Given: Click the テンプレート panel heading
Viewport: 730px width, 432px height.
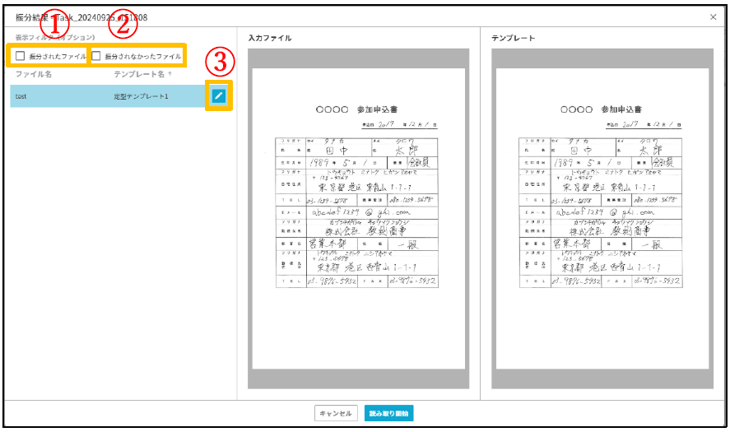Looking at the screenshot, I should coord(512,38).
